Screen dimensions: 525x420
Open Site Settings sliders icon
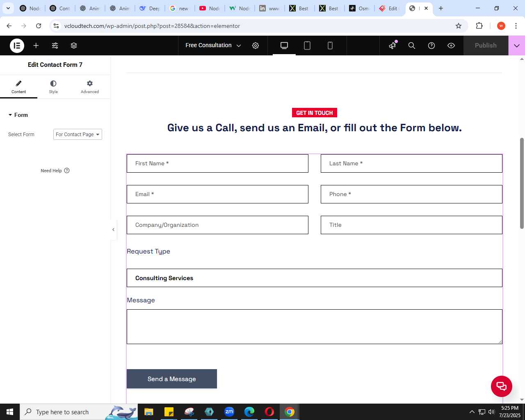(55, 46)
